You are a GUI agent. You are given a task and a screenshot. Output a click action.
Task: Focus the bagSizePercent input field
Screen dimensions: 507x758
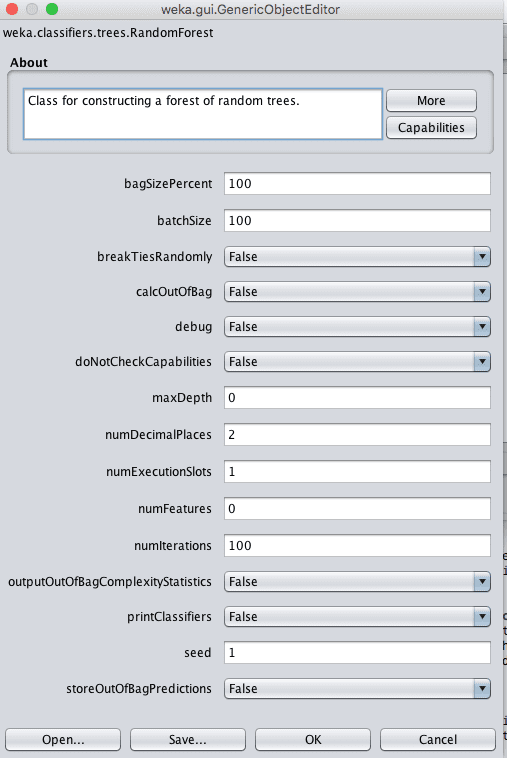357,184
